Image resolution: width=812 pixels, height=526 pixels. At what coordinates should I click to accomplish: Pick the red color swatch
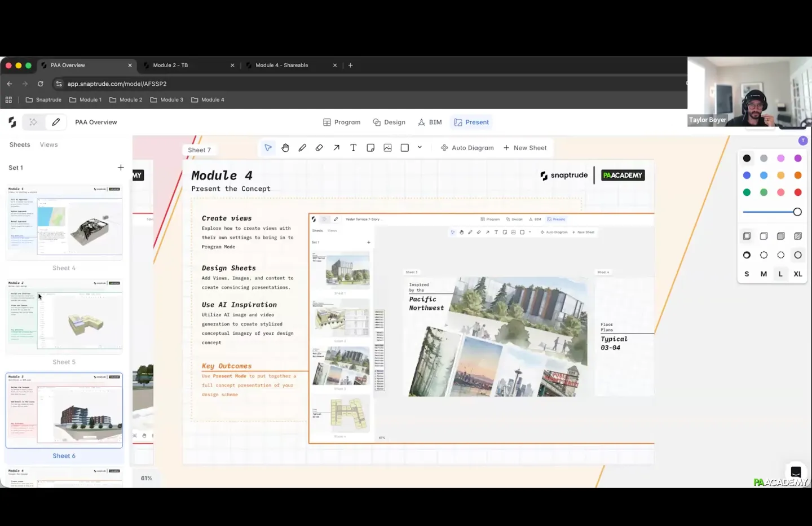(x=797, y=192)
